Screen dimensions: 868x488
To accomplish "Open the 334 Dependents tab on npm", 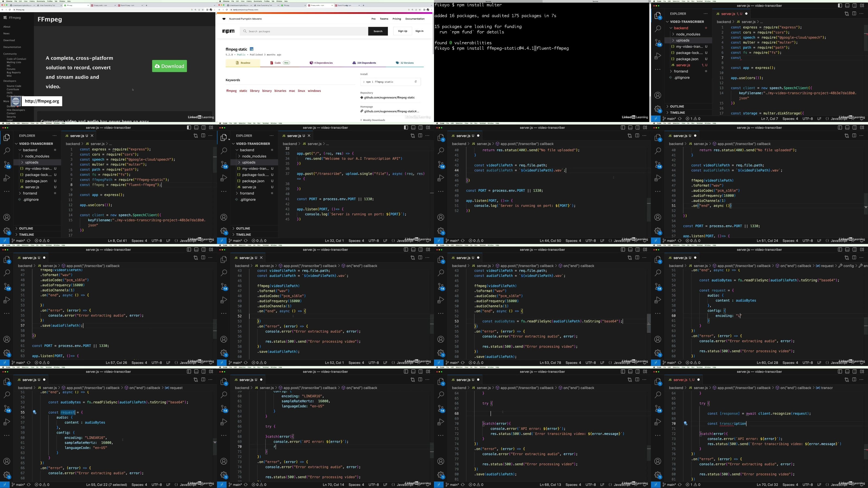I will 364,63.
